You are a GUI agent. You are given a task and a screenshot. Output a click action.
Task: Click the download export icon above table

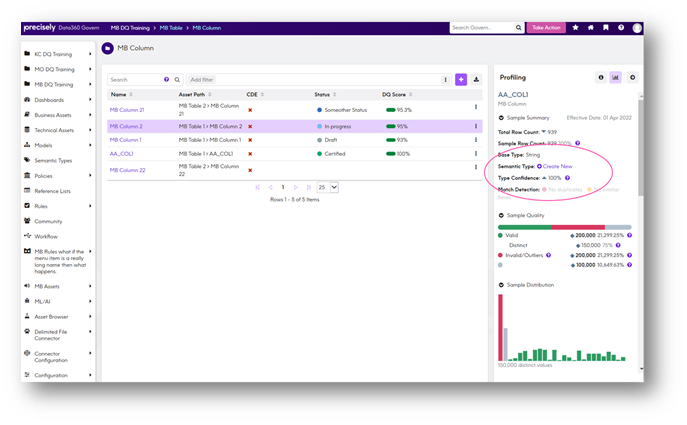(476, 79)
